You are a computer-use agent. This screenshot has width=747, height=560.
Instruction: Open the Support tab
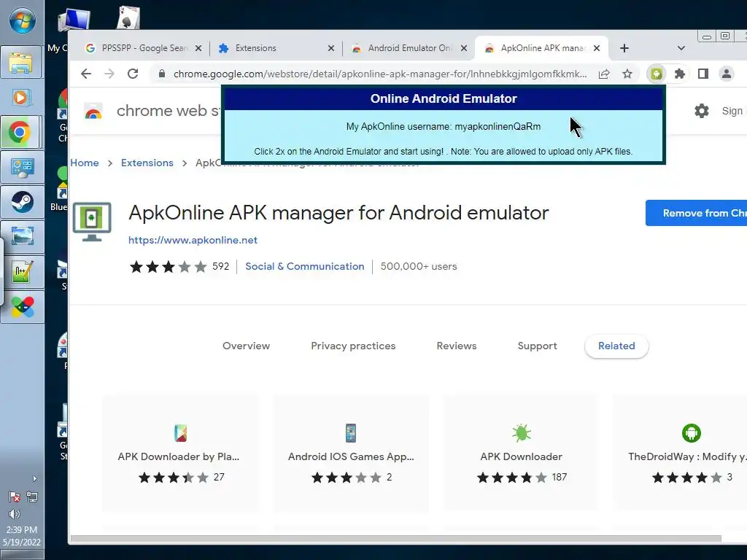pyautogui.click(x=538, y=346)
